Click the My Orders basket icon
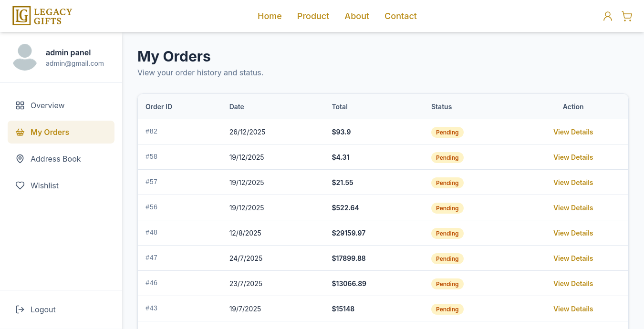This screenshot has width=644, height=329. 20,132
